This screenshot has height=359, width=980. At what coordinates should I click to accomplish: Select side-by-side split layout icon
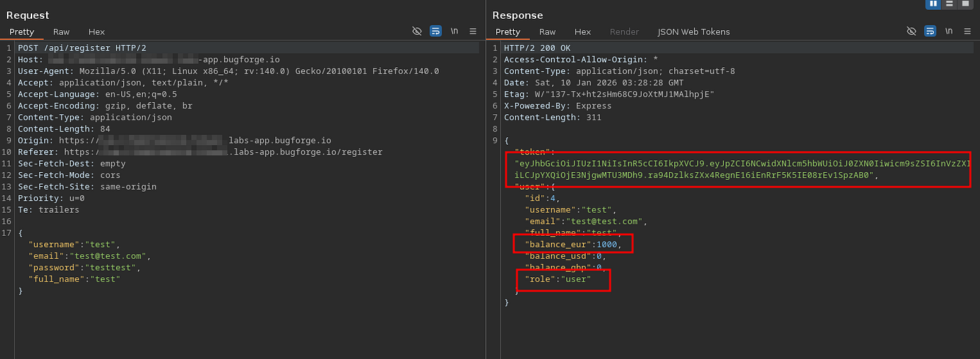(933, 4)
